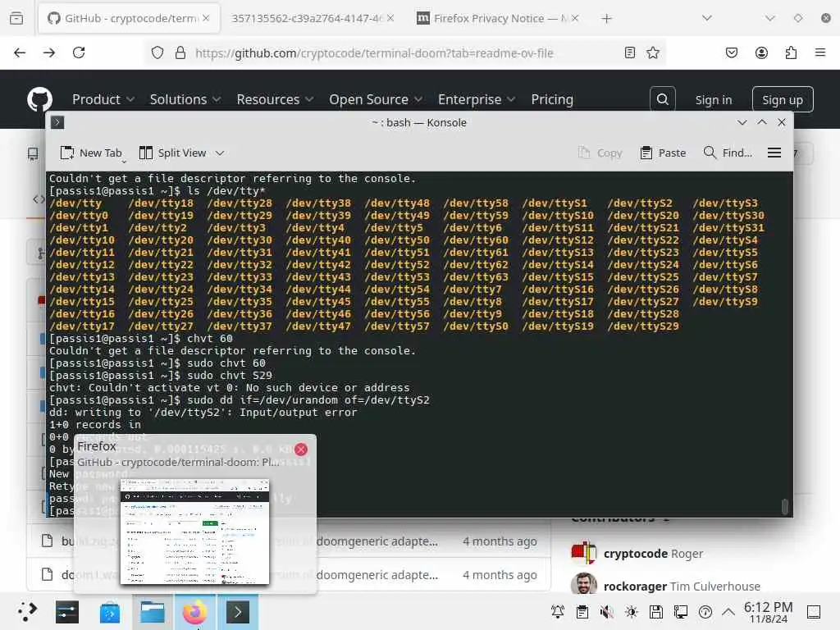Close the Firefox Privacy Notice tab
This screenshot has width=840, height=630.
(575, 18)
